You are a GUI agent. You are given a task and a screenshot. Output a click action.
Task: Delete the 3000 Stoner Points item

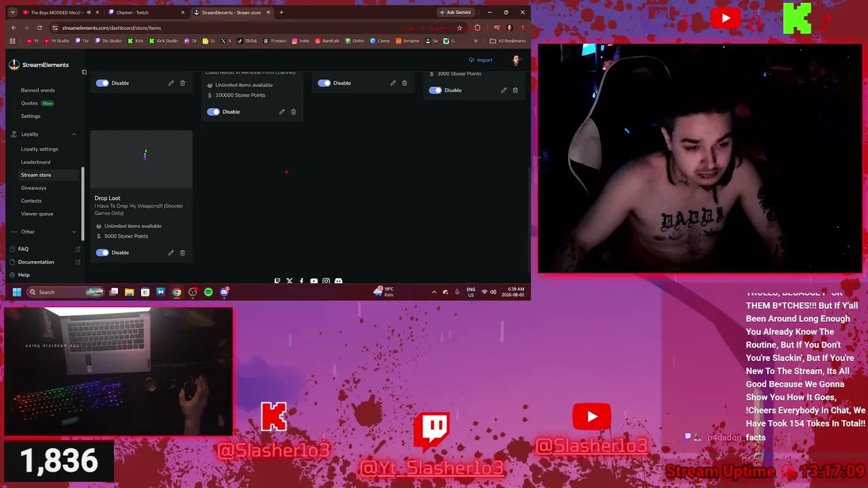[515, 90]
